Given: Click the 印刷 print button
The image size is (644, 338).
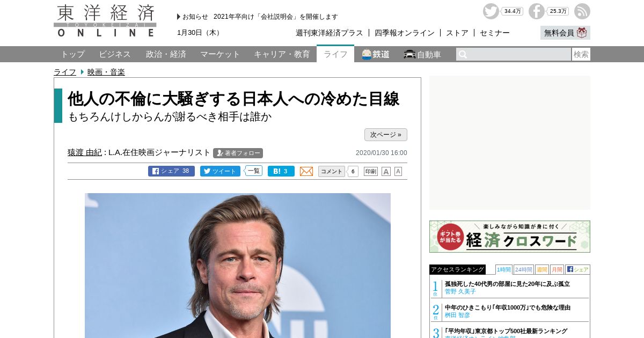Looking at the screenshot, I should click(371, 172).
